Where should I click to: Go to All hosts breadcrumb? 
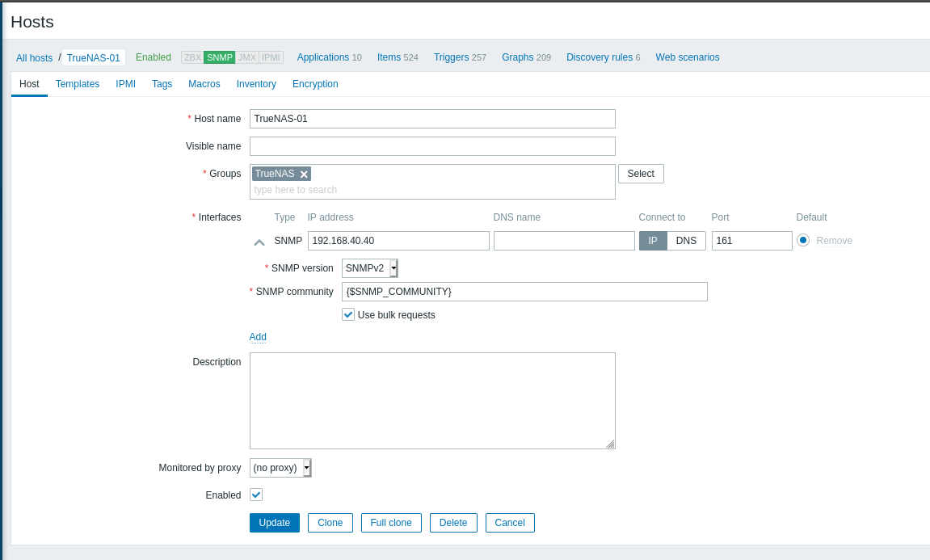pyautogui.click(x=35, y=57)
